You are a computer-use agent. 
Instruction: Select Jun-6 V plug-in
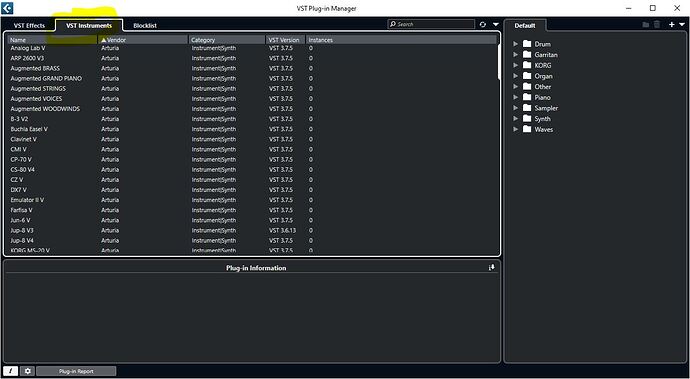(252, 220)
